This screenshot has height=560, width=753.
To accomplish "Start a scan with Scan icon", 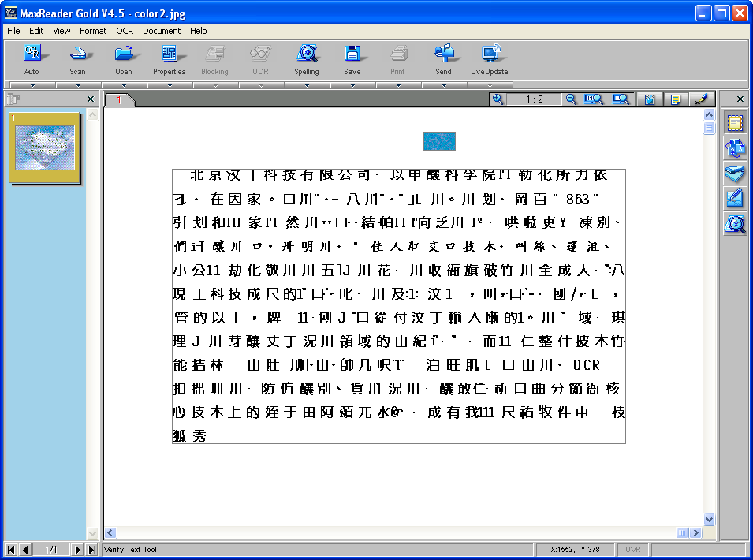I will point(77,60).
